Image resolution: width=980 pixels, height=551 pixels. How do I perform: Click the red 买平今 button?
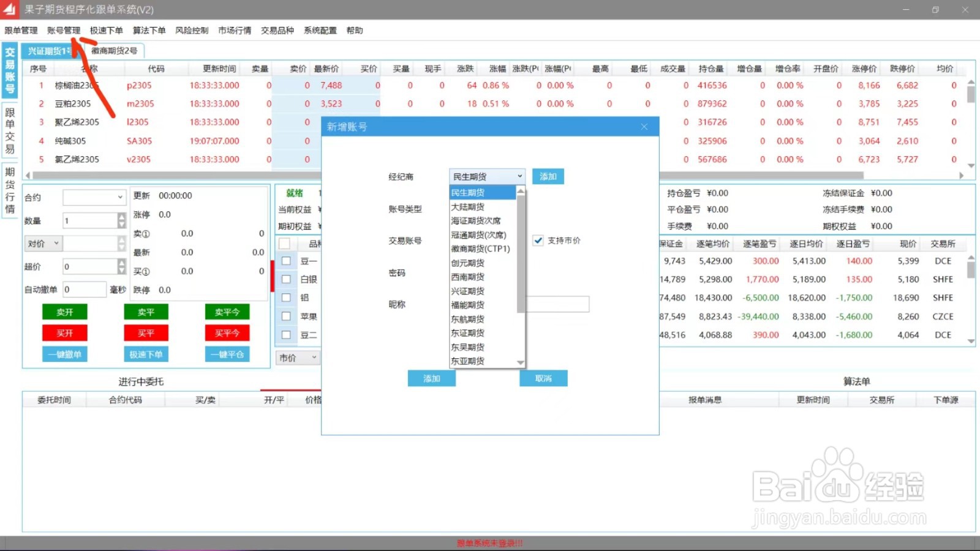point(227,333)
